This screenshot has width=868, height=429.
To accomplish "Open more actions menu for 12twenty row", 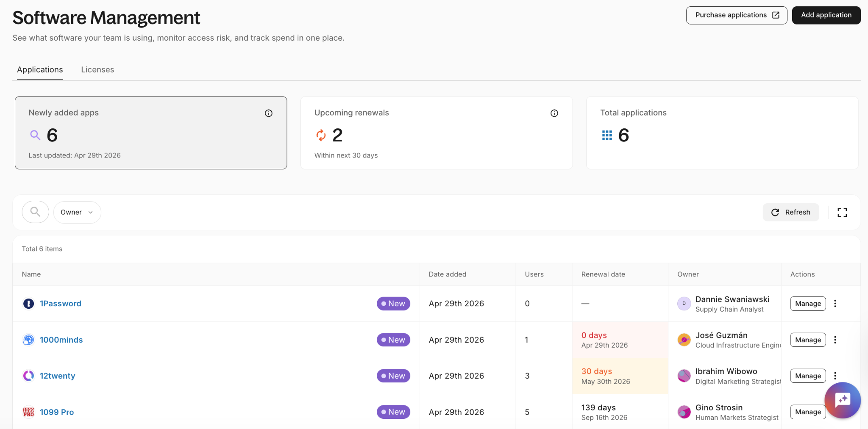I will coord(835,376).
